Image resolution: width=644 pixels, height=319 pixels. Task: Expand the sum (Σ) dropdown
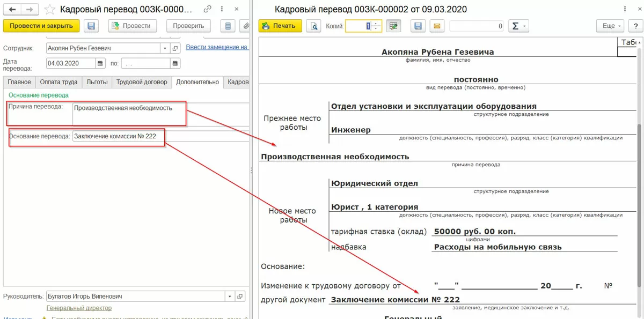[x=518, y=26]
